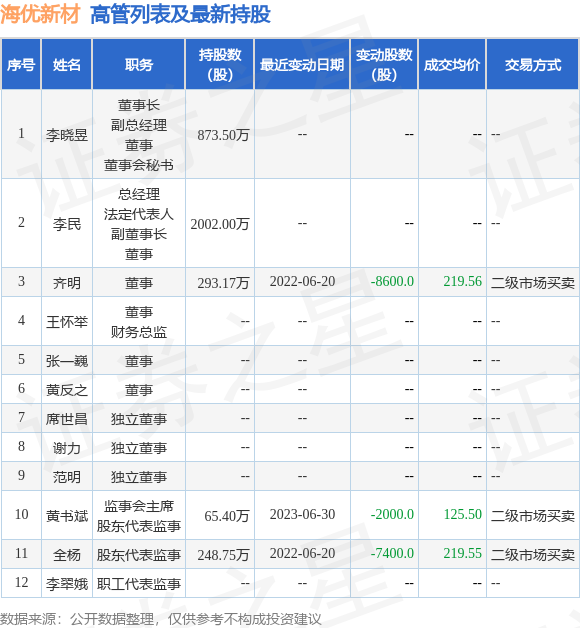Click 职工代表监事 in 李翠娥's row
The width and height of the screenshot is (580, 628).
point(139,584)
